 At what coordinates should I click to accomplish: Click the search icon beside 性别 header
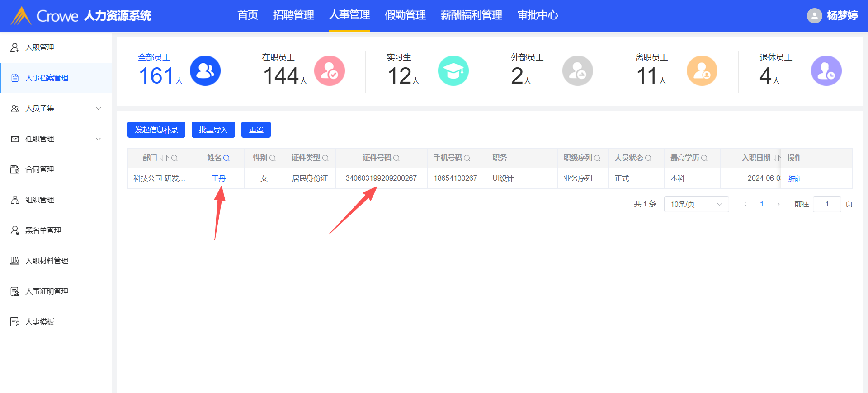273,158
